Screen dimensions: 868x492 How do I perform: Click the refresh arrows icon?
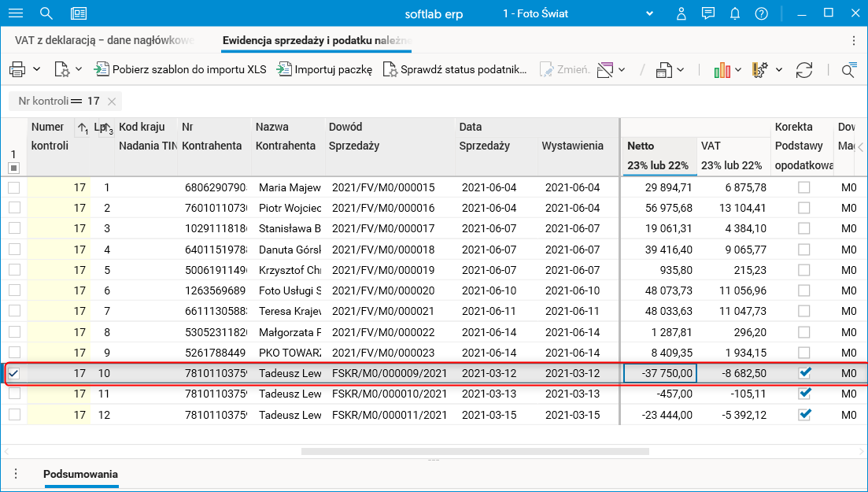coord(803,70)
